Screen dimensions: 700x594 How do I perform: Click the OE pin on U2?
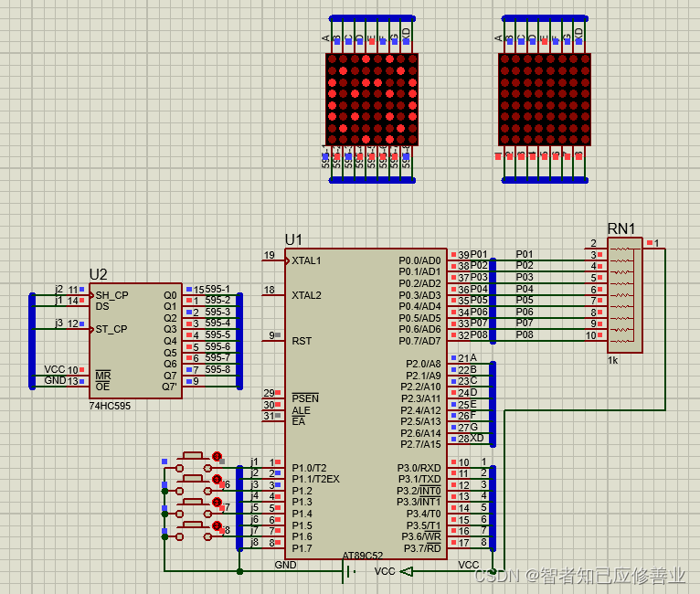pyautogui.click(x=102, y=387)
